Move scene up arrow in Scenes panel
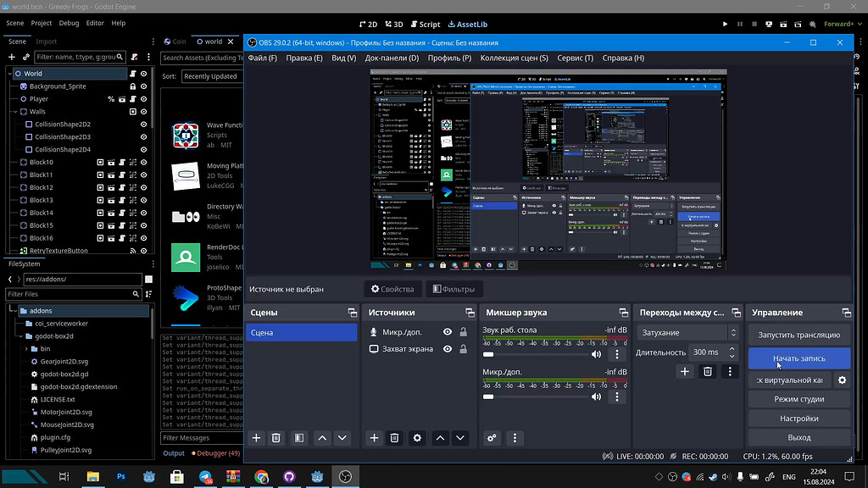Image resolution: width=868 pixels, height=488 pixels. 322,438
